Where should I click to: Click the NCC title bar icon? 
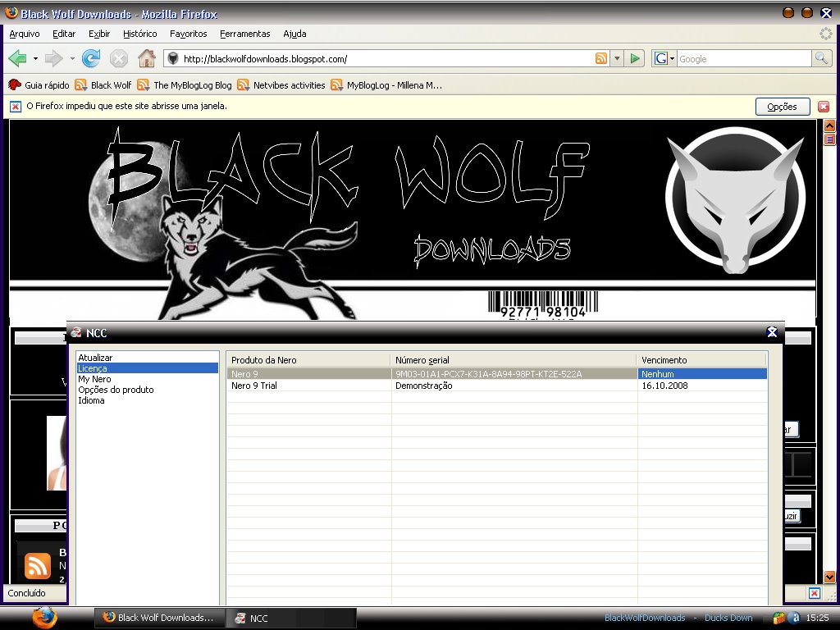[76, 333]
